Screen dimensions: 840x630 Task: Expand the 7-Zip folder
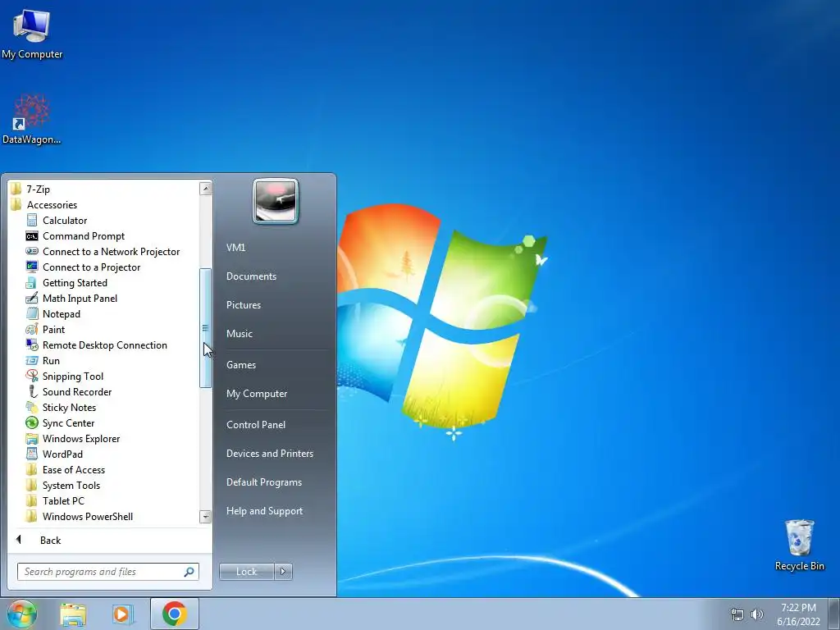point(38,189)
